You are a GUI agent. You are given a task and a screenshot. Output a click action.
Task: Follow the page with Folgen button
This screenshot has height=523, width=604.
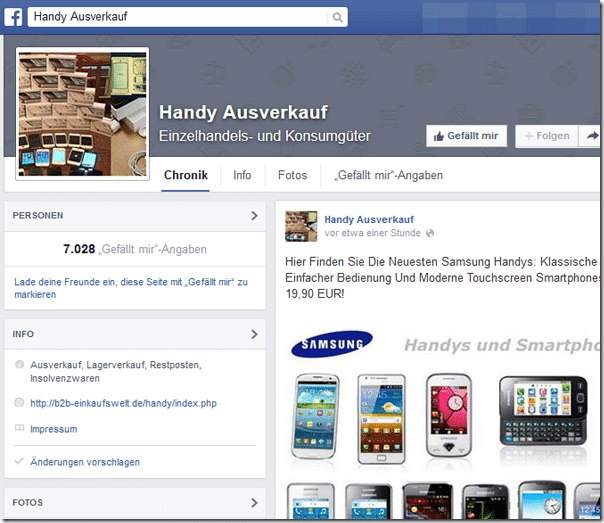547,136
